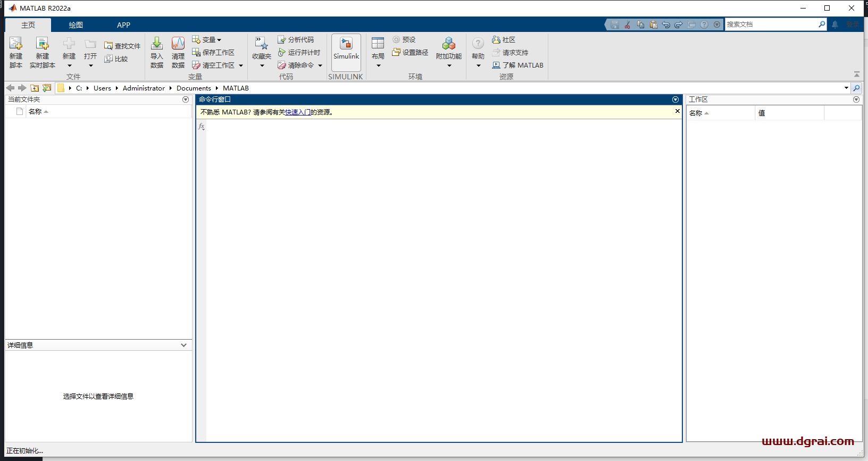The height and width of the screenshot is (461, 868).
Task: Open 预设 (Preferences)
Action: pos(404,40)
